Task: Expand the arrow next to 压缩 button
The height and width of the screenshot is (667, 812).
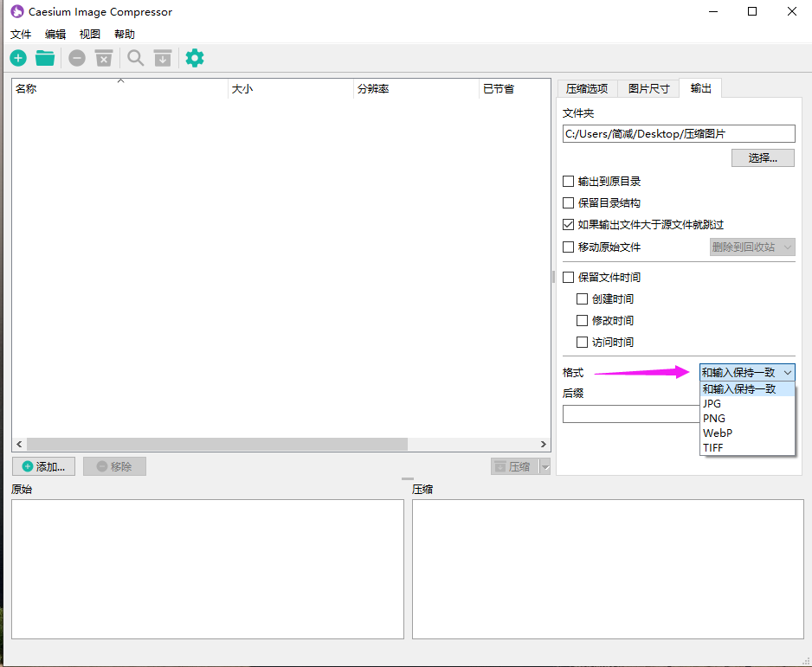Action: click(545, 467)
